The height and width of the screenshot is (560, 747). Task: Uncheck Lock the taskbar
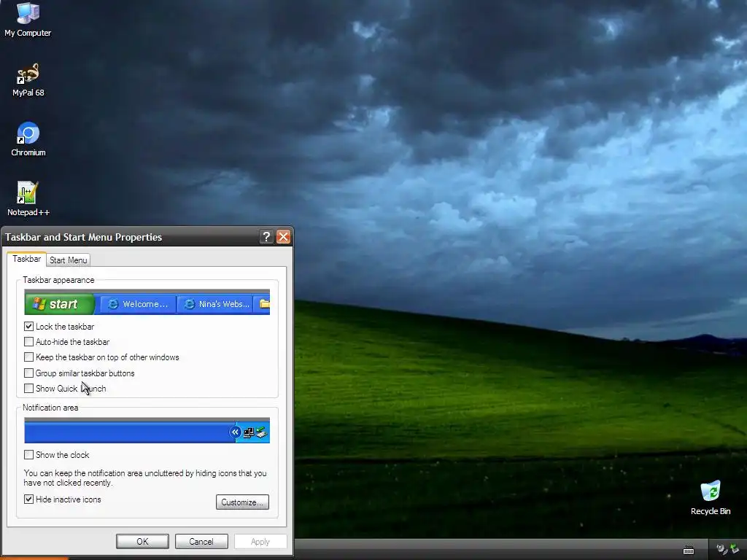[x=28, y=326]
